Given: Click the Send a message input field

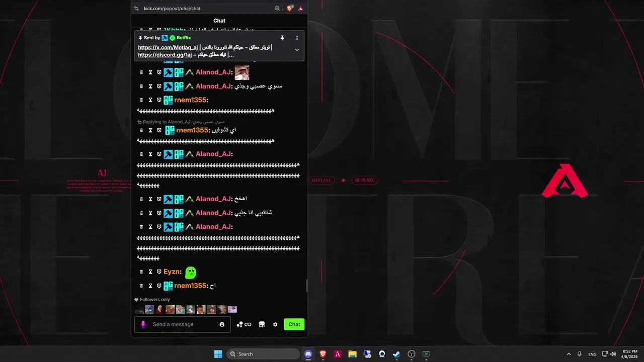Looking at the screenshot, I should coord(184,324).
